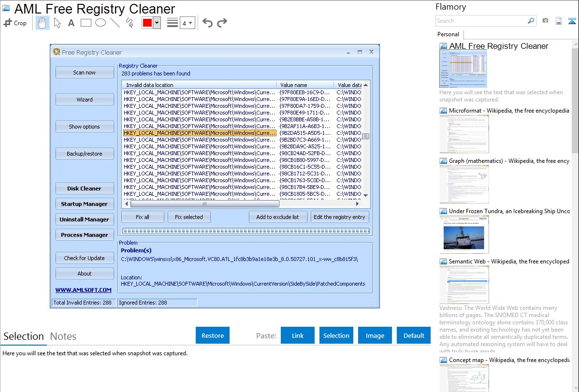Redo the annotation
The width and height of the screenshot is (579, 392).
[x=222, y=23]
